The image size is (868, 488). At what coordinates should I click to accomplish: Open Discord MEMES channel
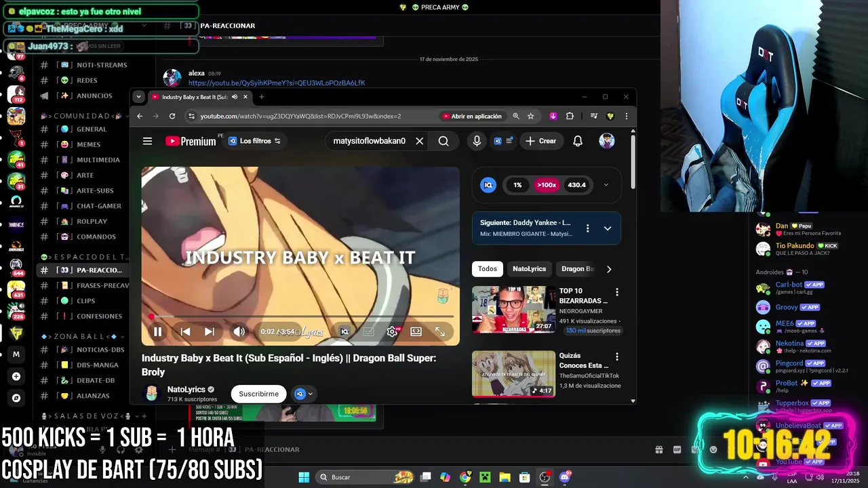[x=89, y=144]
